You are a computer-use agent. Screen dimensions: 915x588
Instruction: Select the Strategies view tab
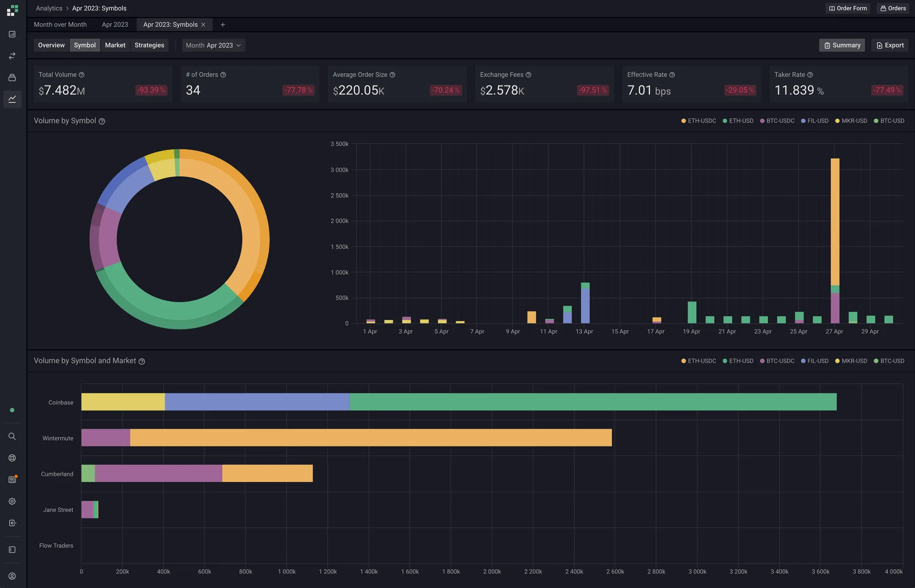(x=149, y=45)
